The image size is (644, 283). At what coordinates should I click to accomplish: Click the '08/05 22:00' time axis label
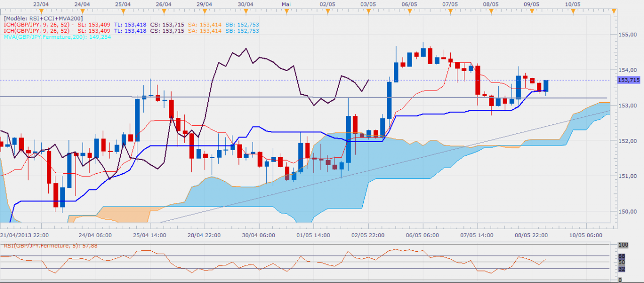tap(531, 235)
